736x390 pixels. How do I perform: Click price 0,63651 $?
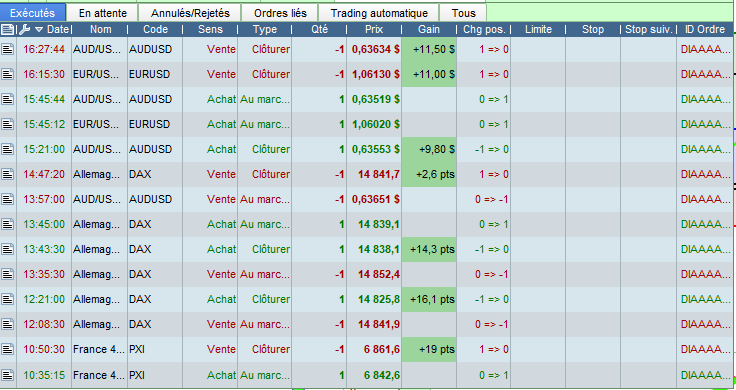point(376,199)
